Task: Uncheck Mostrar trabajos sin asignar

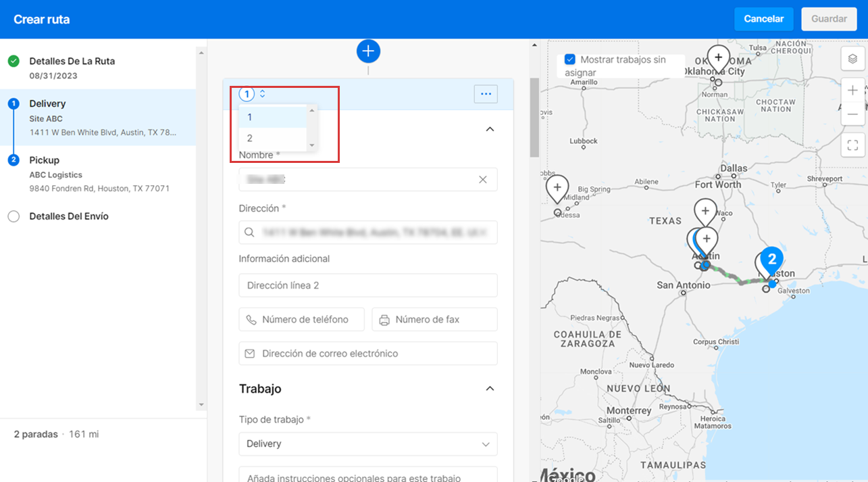Action: click(570, 59)
